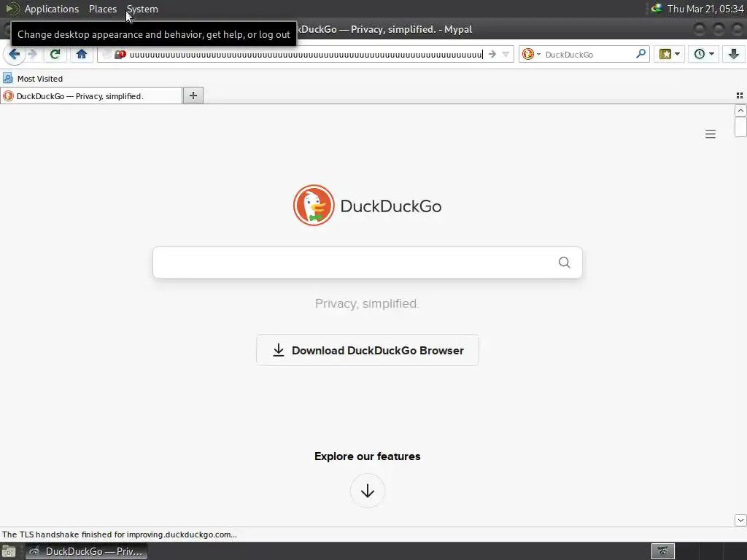
Task: Open the DuckDuckGo page hamburger menu
Action: tap(711, 134)
